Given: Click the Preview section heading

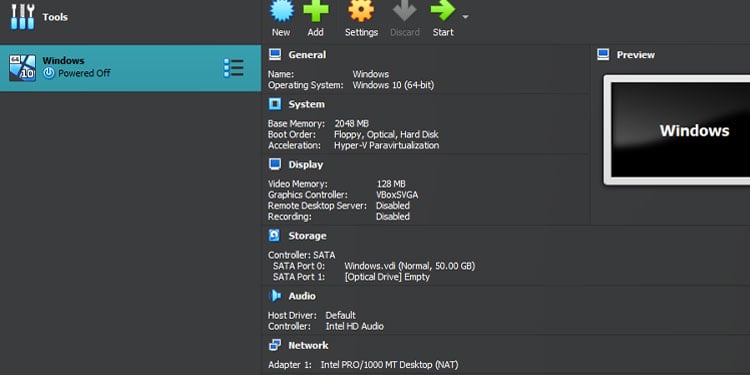Looking at the screenshot, I should (x=636, y=55).
